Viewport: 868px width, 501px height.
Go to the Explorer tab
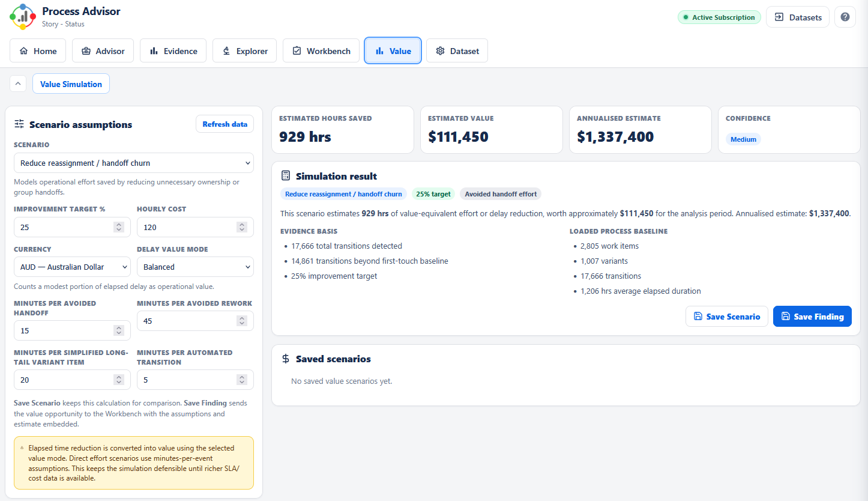(x=244, y=50)
